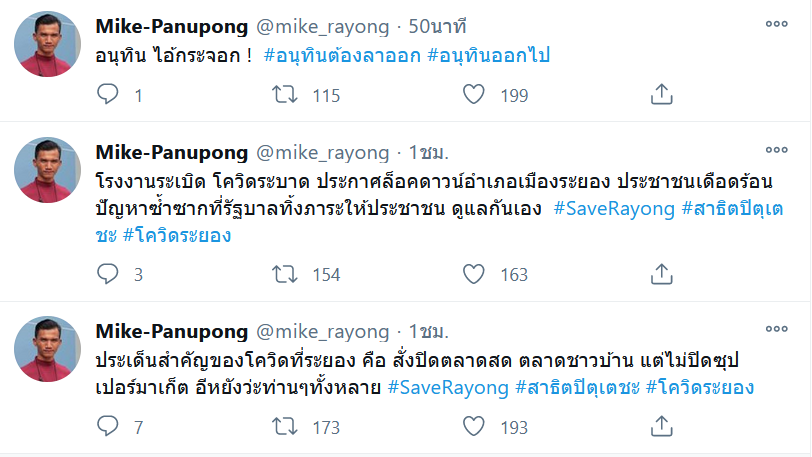This screenshot has height=457, width=812.
Task: Open more options on third tweet
Action: [x=776, y=329]
